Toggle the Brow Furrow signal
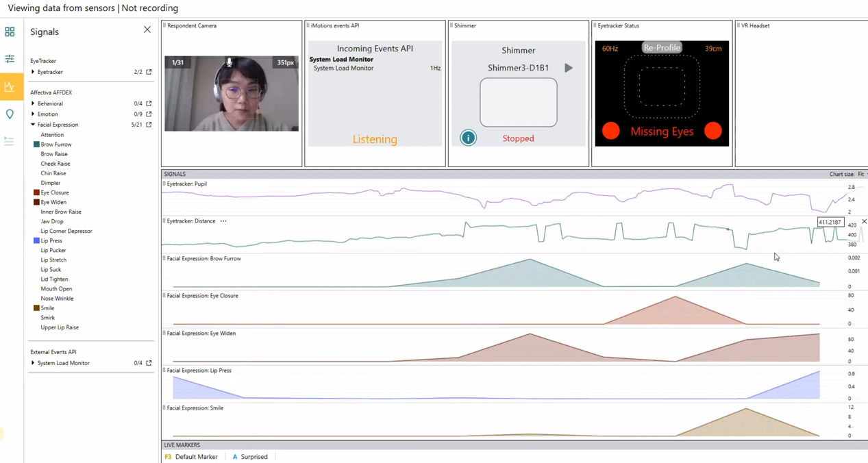The height and width of the screenshot is (463, 868). click(x=55, y=145)
